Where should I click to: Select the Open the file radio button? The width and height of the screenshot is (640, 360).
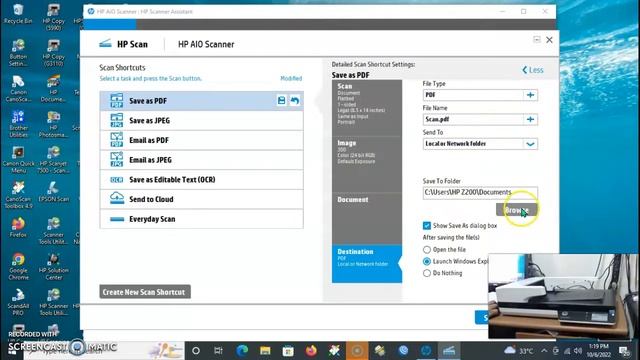coord(427,249)
